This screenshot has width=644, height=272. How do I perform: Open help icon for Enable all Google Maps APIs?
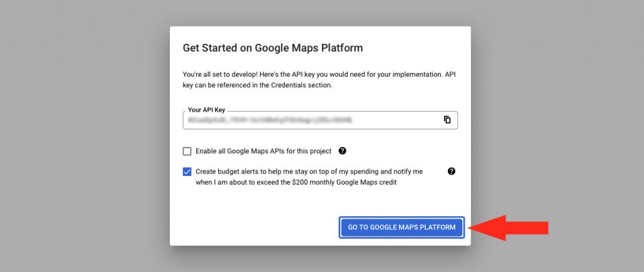click(x=343, y=151)
